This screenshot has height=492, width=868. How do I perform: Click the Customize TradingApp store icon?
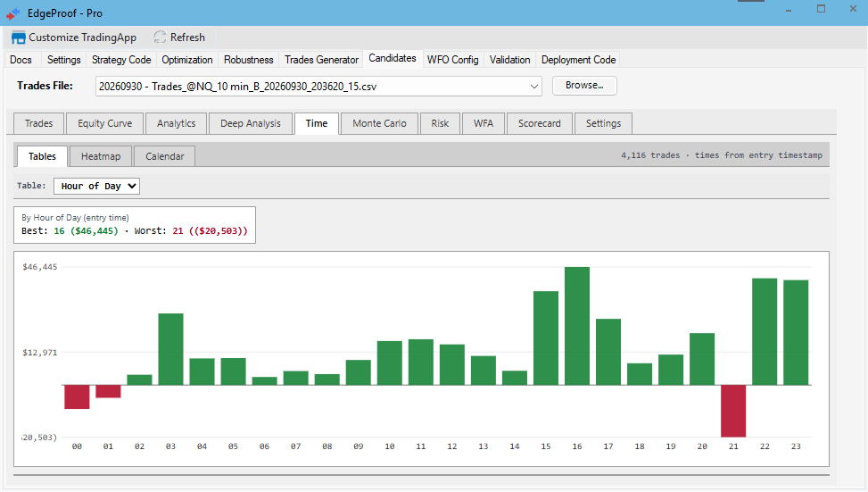click(18, 38)
